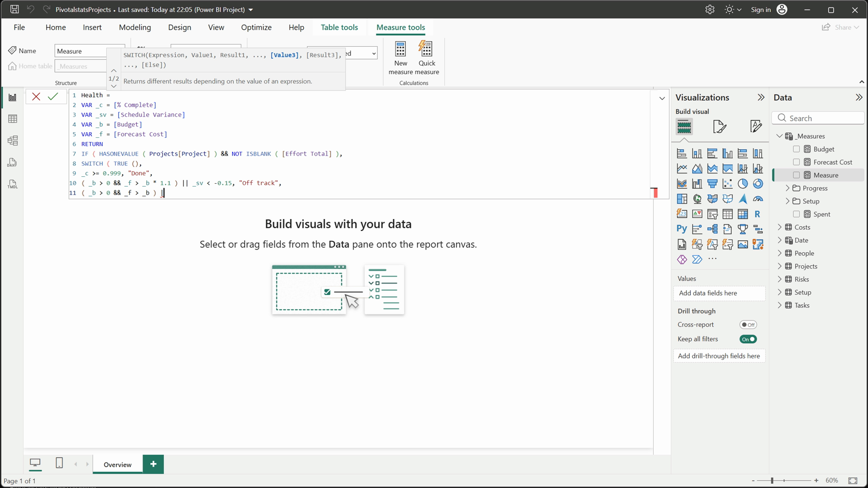The image size is (868, 488).
Task: Open the Modeling ribbon tab
Action: [x=135, y=27]
